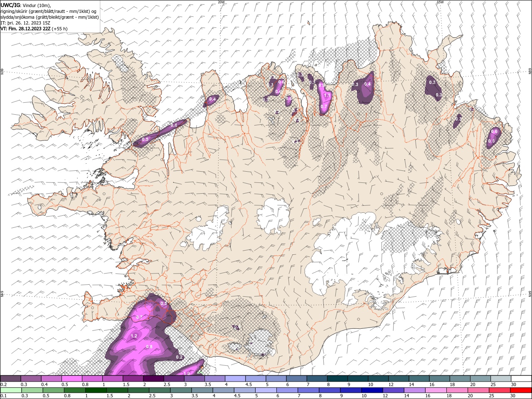Choose the rain legend swatch between 25 and 30
This screenshot has width=532, height=399.
[501, 390]
